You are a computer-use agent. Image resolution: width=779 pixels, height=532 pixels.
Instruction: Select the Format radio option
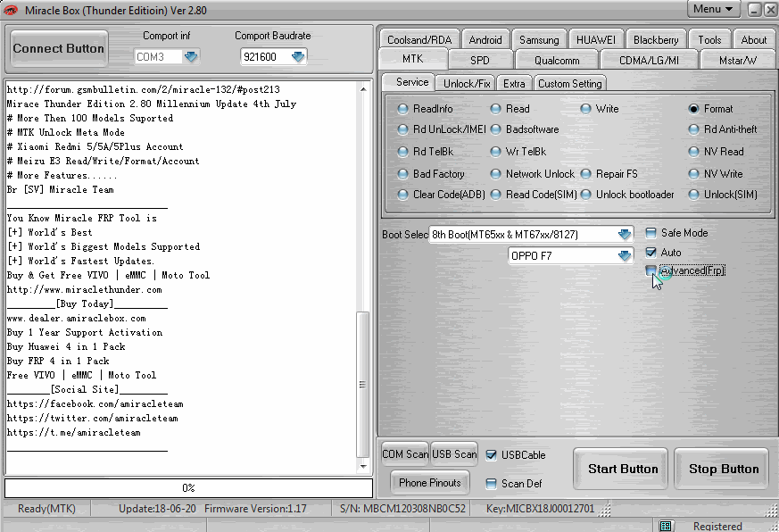(693, 109)
